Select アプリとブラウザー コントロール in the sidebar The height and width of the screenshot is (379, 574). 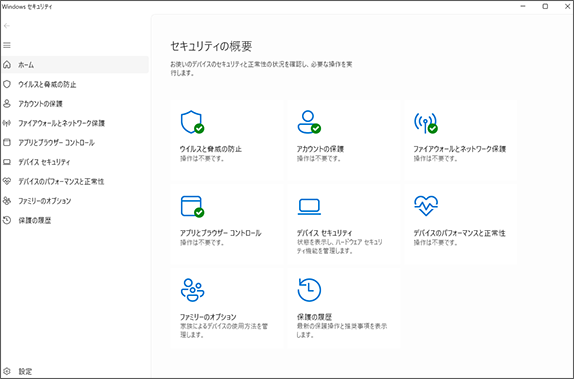(x=75, y=142)
